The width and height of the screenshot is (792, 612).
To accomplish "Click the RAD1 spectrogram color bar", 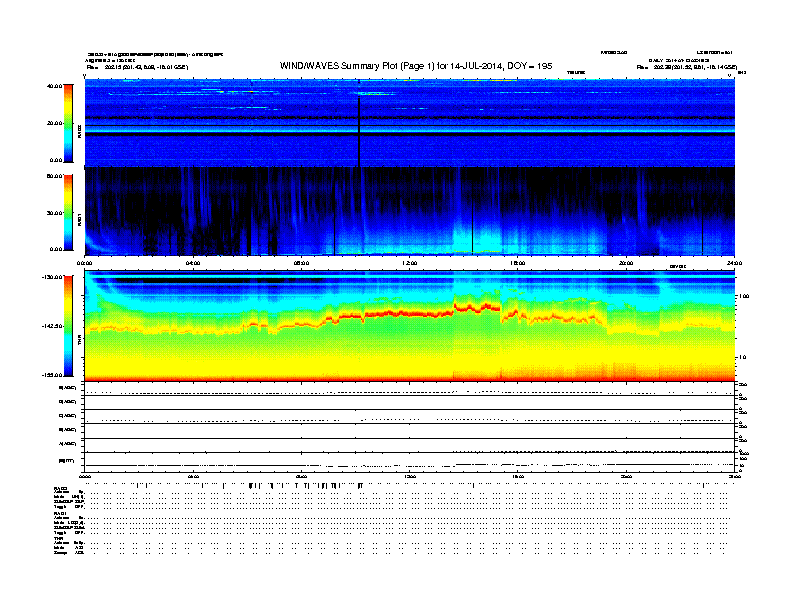I will 68,213.
